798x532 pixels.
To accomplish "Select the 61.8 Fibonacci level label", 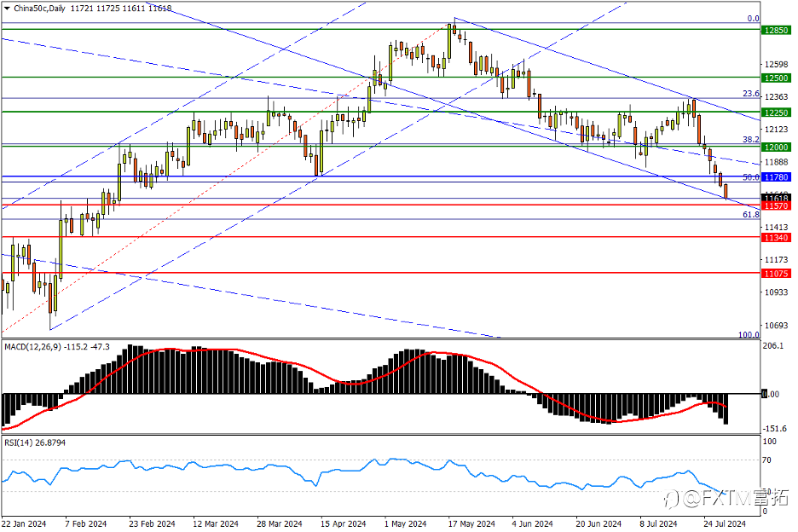I will pyautogui.click(x=750, y=215).
